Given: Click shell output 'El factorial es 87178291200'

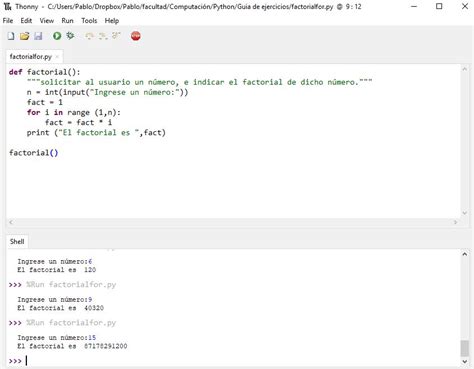Looking at the screenshot, I should [x=72, y=346].
